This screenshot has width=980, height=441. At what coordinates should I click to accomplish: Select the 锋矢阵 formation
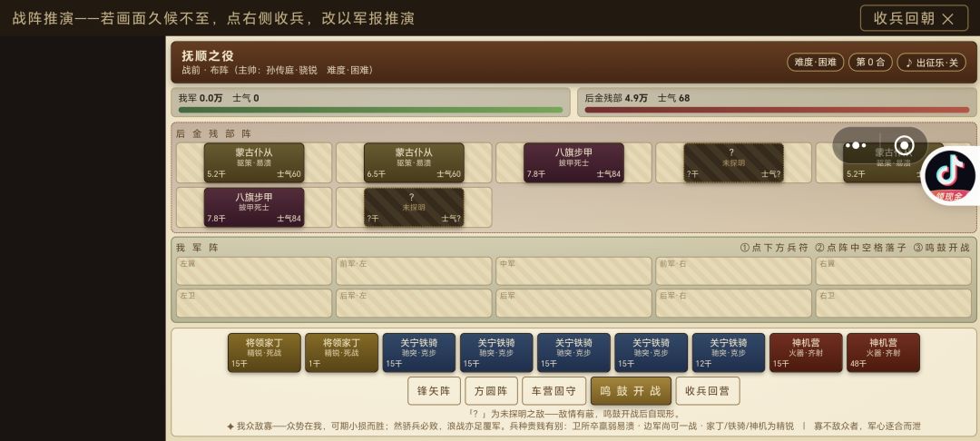coord(434,391)
